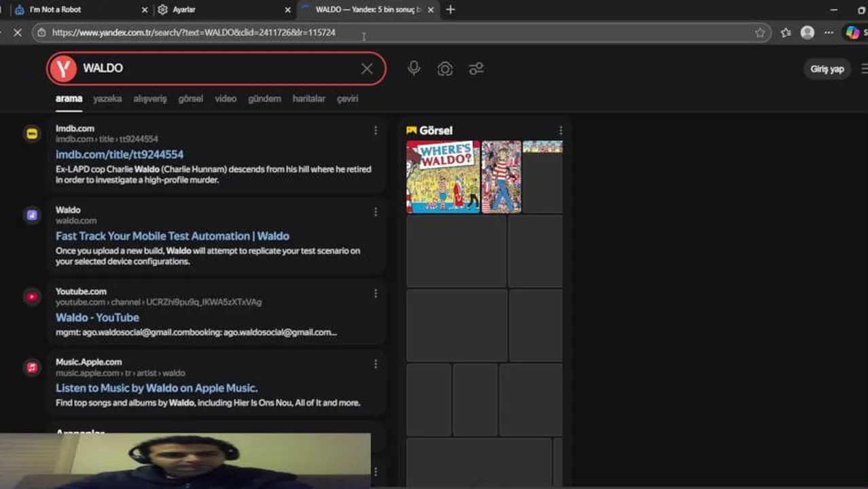Screen dimensions: 868x489
Task: Click the youtube.com channel breadcrumb text
Action: [158, 302]
